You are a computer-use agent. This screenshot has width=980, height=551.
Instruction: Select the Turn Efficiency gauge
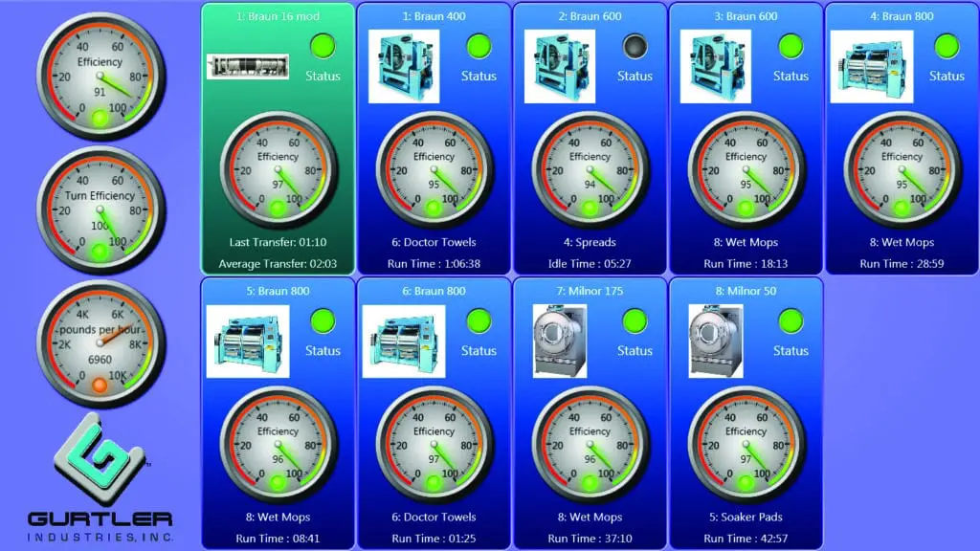pyautogui.click(x=100, y=209)
